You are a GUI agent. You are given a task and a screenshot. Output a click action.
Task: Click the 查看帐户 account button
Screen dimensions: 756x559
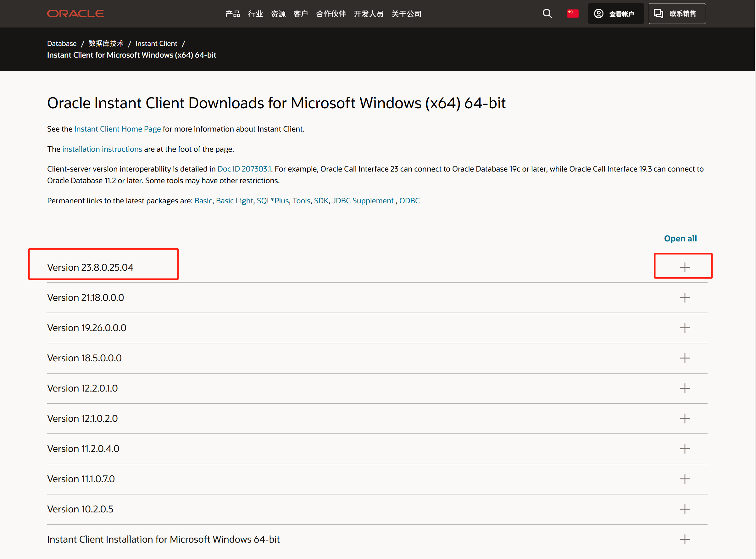[x=615, y=14]
